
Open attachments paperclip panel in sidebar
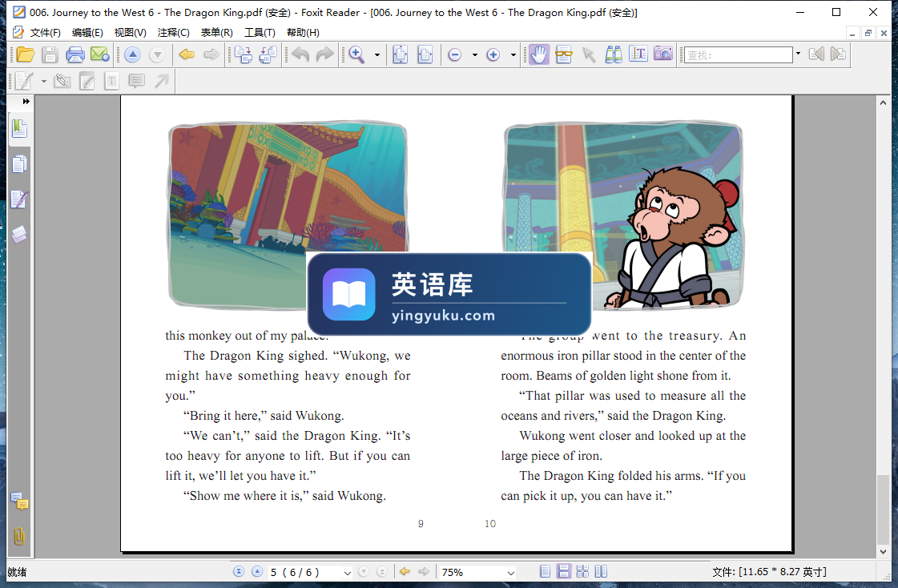pos(19,537)
